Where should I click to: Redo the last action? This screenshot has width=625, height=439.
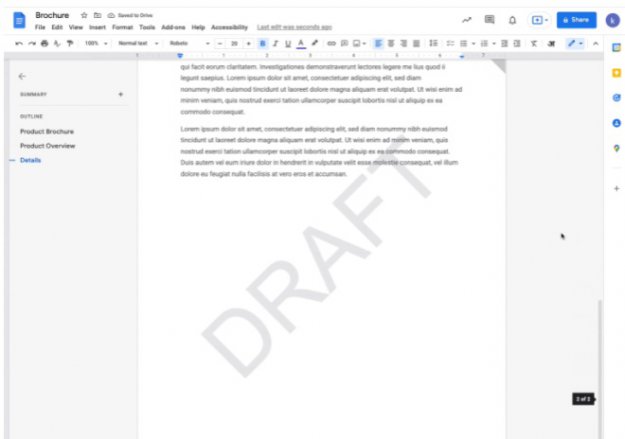pyautogui.click(x=32, y=43)
